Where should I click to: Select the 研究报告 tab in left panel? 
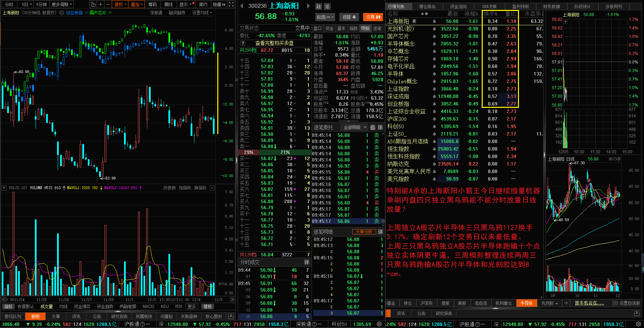point(119,316)
